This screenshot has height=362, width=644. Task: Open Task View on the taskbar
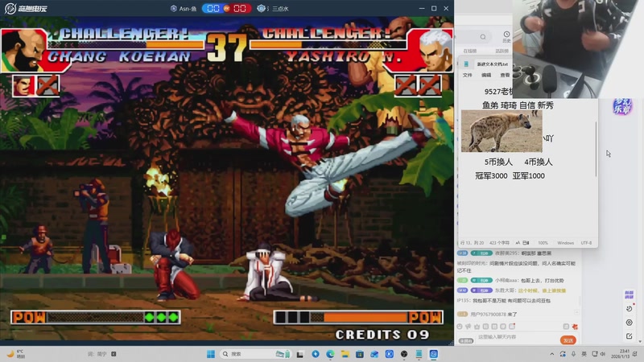pyautogui.click(x=299, y=354)
